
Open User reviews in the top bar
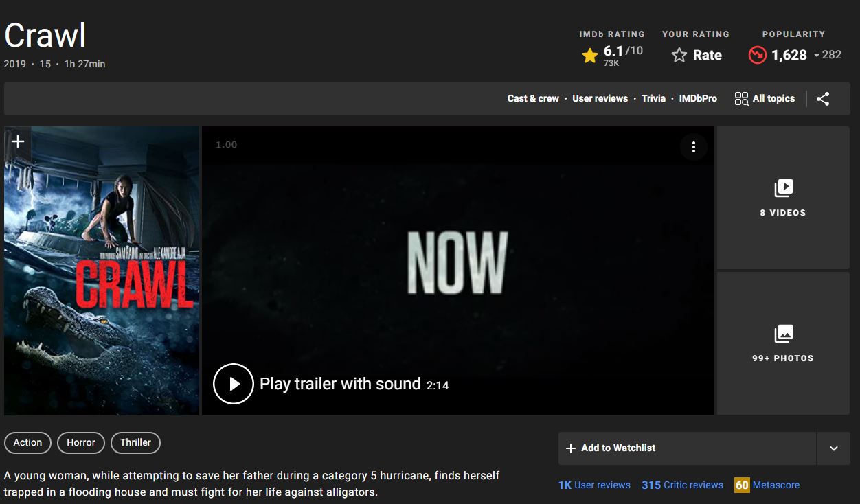(x=600, y=99)
